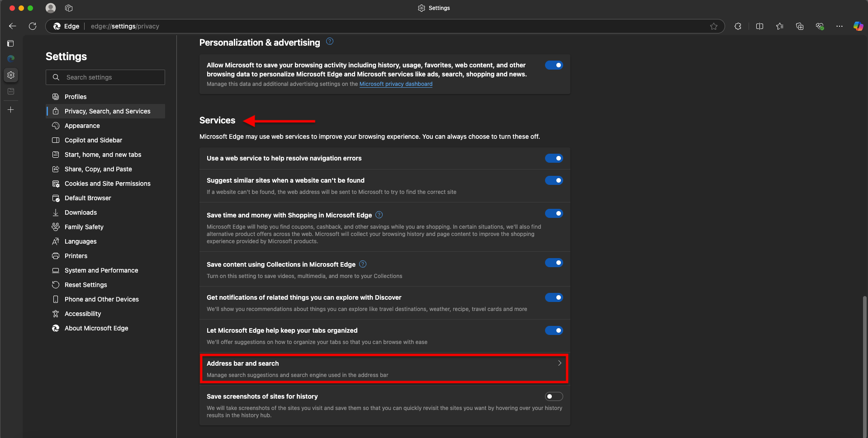Open workspaces icon next to profile avatar
This screenshot has height=438, width=868.
click(69, 8)
